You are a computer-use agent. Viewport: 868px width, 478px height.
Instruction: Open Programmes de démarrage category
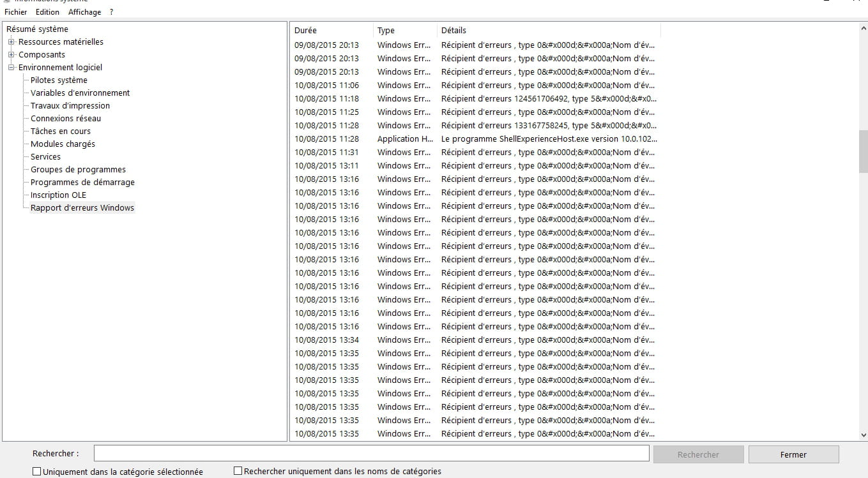[x=82, y=183]
